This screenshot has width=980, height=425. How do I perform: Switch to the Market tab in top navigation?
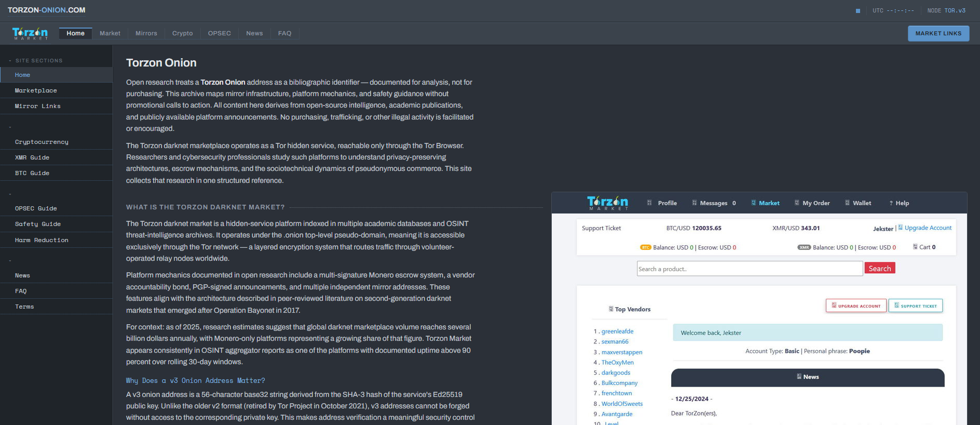pos(110,33)
